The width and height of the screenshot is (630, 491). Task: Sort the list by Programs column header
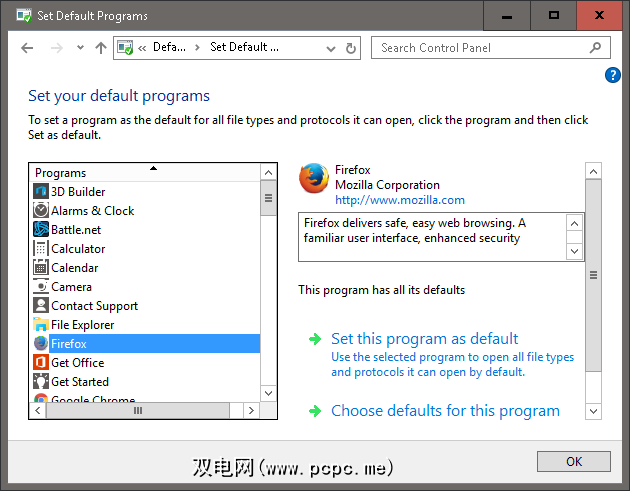145,172
